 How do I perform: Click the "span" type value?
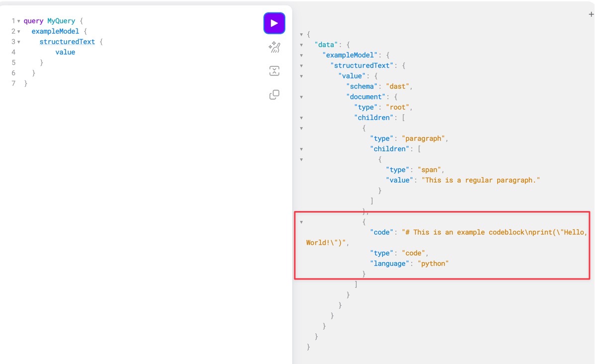pos(429,170)
